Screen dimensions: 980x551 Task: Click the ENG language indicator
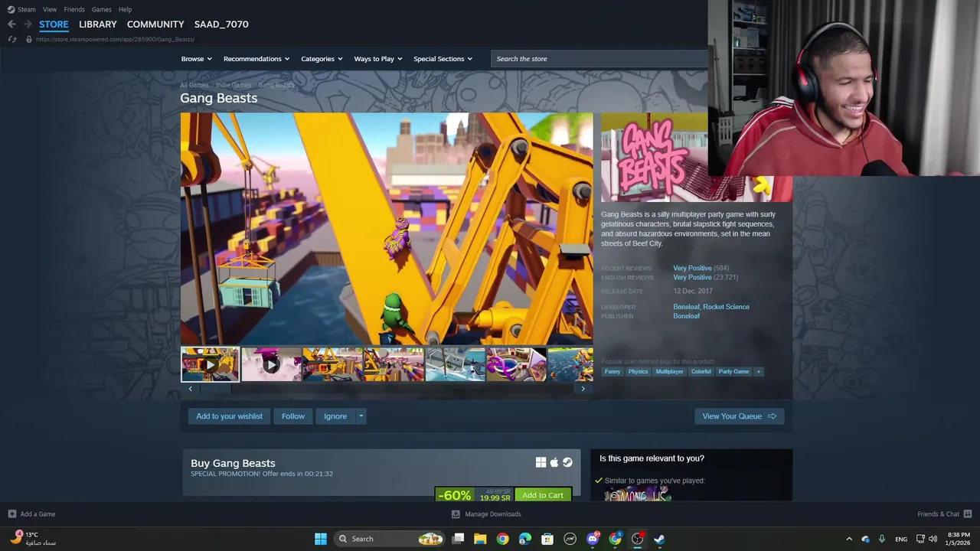coord(901,539)
